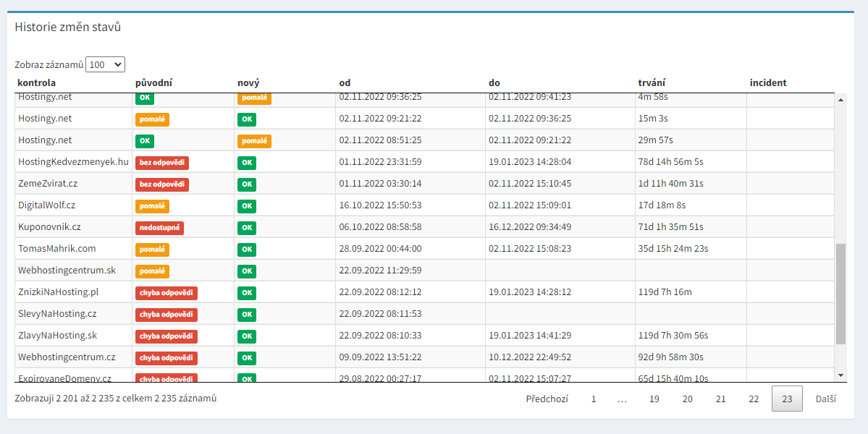Click the HostingKedvezmenyek.hu check name

tap(73, 162)
